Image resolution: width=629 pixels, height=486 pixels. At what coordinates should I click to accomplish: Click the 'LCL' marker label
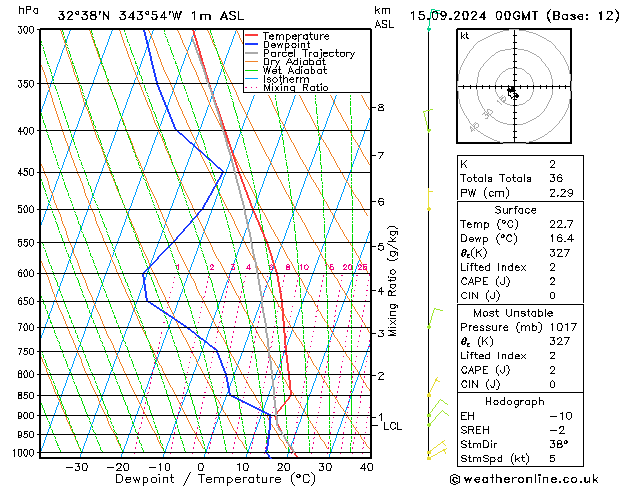click(x=392, y=426)
